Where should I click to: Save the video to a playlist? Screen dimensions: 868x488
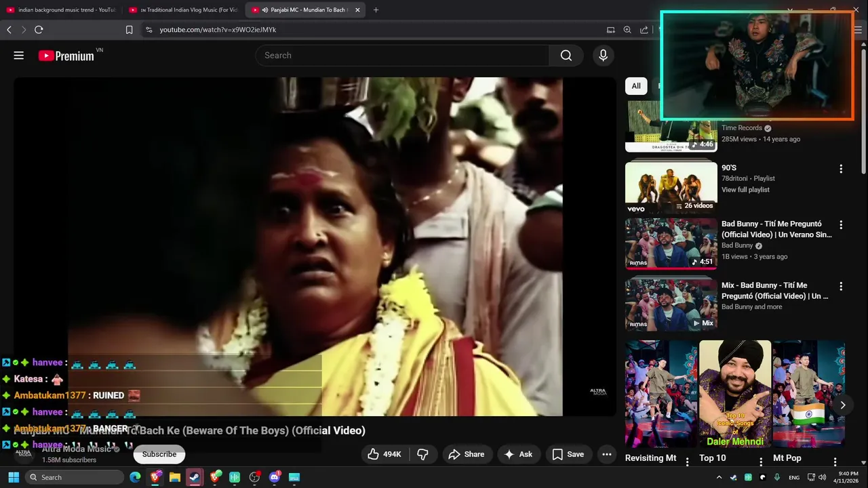pyautogui.click(x=568, y=454)
